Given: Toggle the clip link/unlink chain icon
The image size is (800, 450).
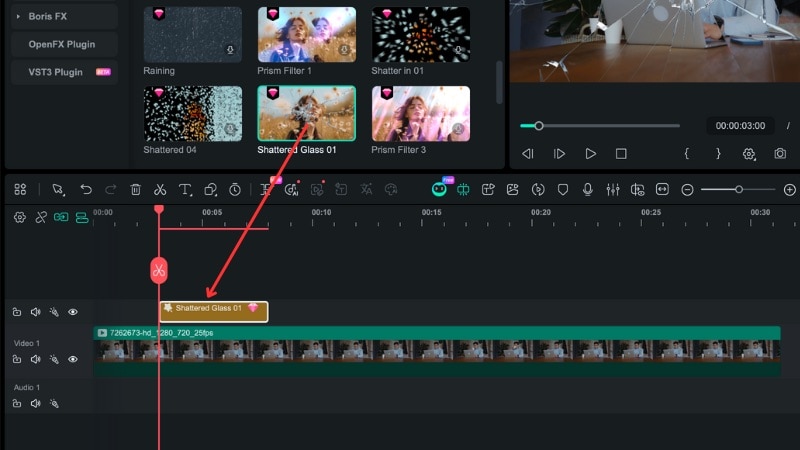Looking at the screenshot, I should click(41, 217).
